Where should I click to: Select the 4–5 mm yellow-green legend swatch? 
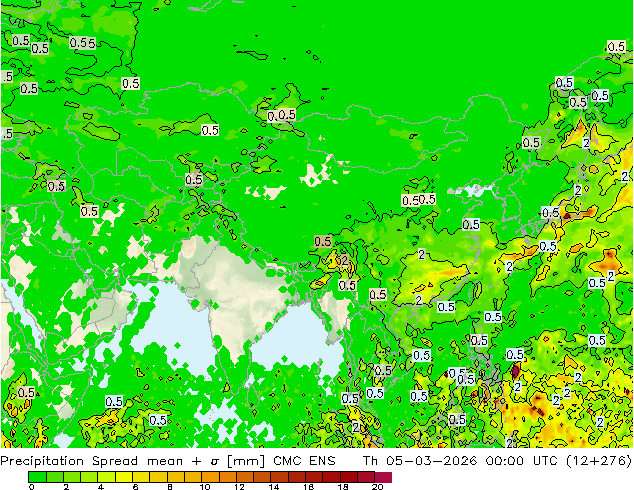coord(107,477)
